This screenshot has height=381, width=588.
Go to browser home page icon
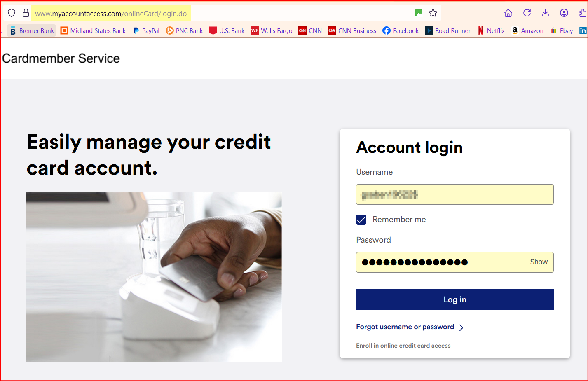point(508,13)
